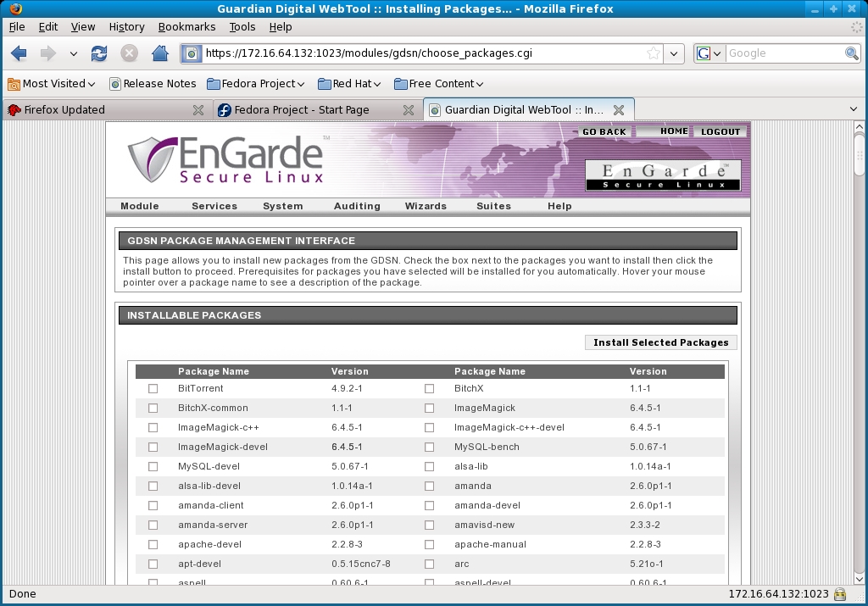Close the Fedora Project Start Page tab

[x=409, y=110]
